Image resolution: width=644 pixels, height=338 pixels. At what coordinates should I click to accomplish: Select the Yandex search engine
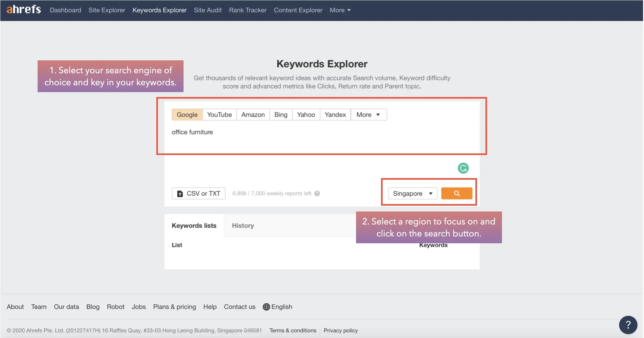pos(335,115)
